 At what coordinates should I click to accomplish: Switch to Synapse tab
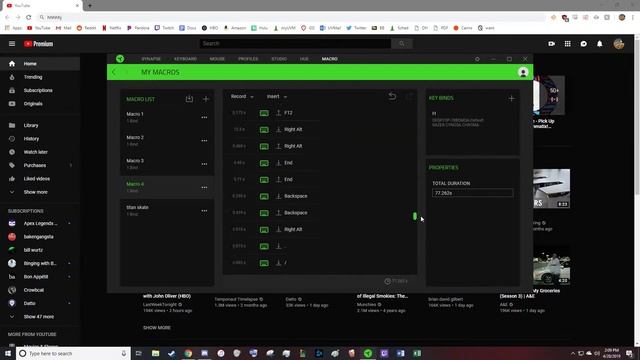(151, 59)
